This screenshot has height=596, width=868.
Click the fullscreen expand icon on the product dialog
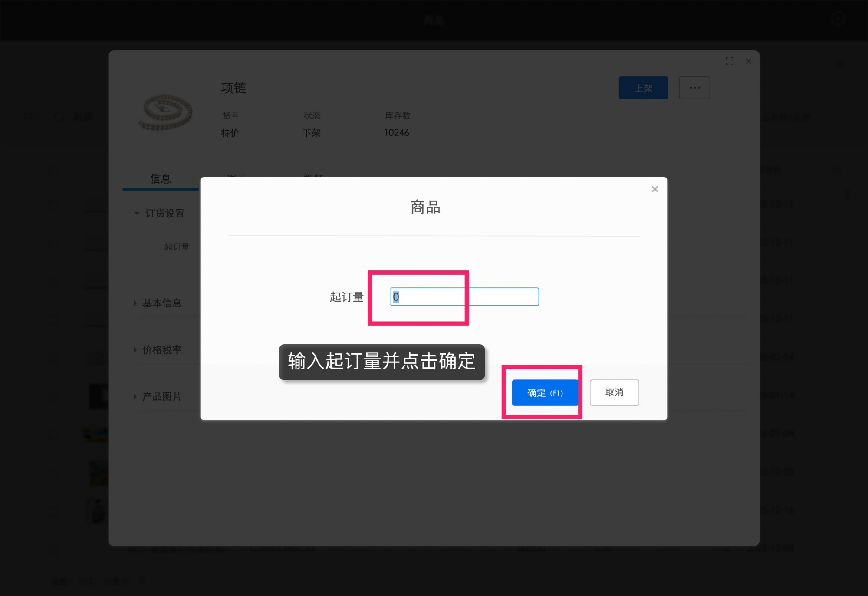(730, 61)
